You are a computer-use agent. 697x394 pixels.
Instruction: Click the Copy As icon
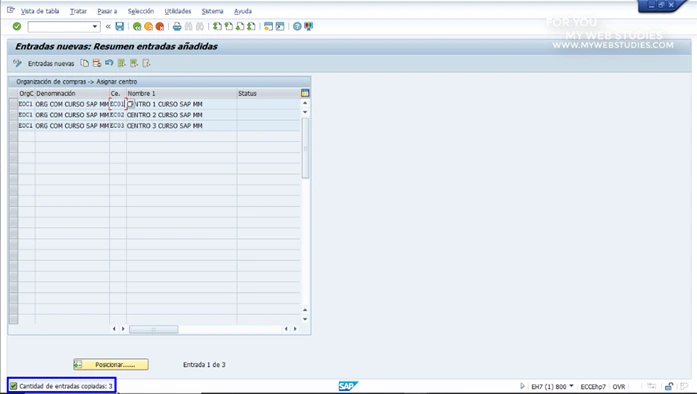(84, 63)
